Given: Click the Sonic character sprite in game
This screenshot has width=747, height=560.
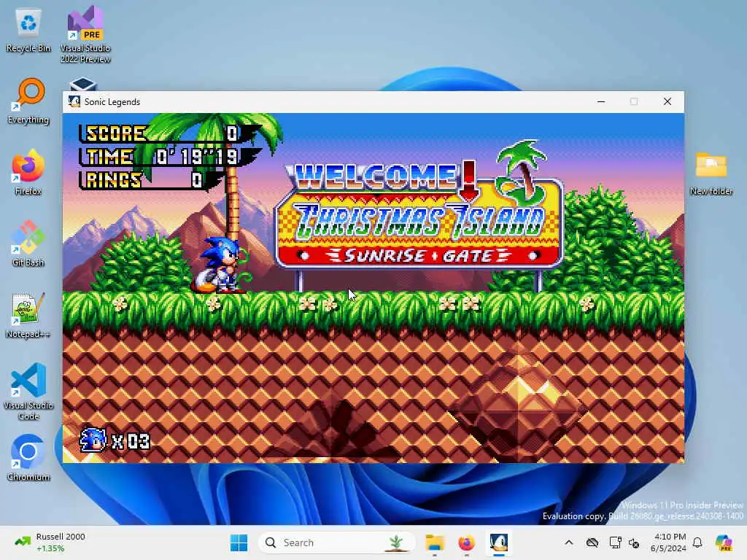Looking at the screenshot, I should 221,265.
